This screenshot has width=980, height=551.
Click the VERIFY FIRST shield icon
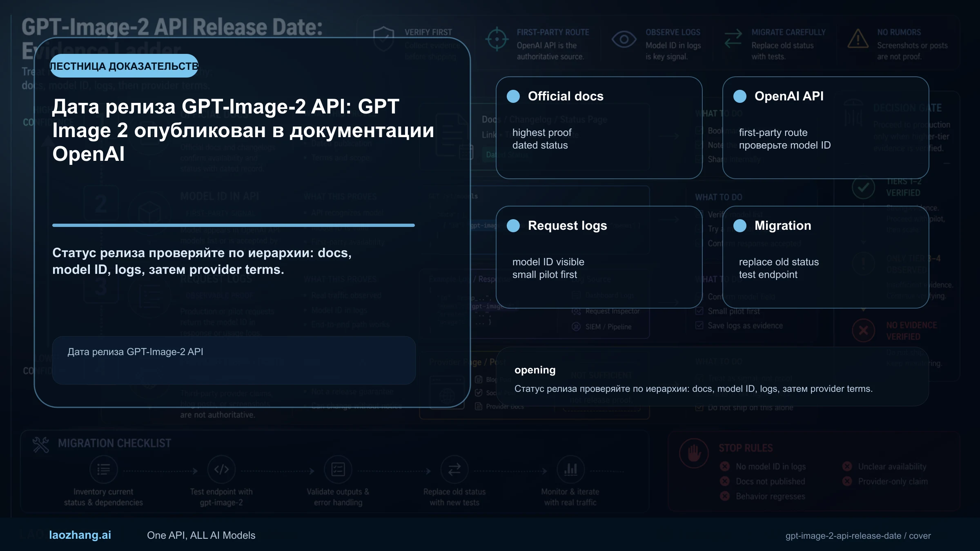tap(383, 39)
